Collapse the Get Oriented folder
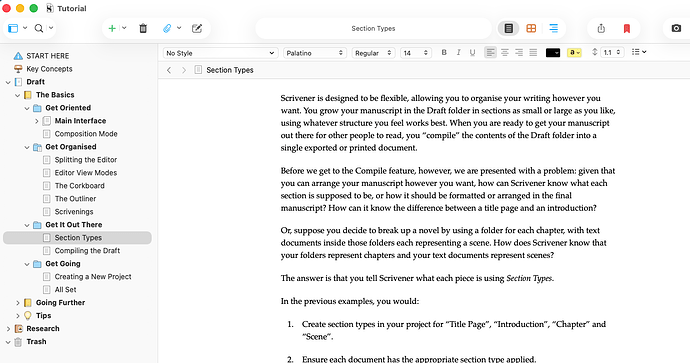The height and width of the screenshot is (363, 690). 27,108
